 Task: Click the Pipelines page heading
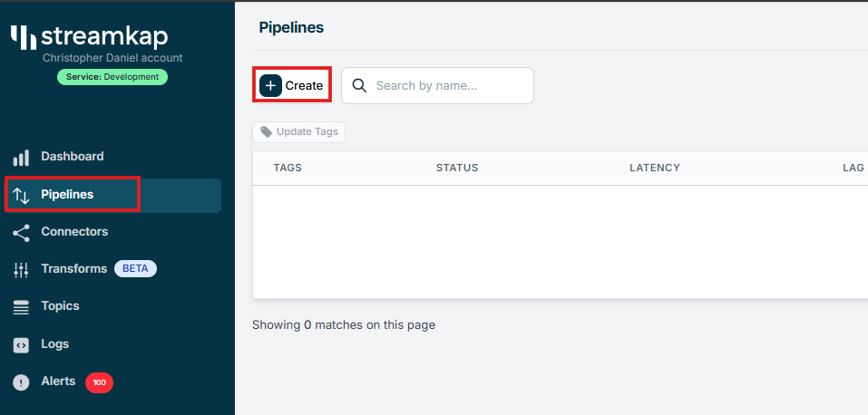[291, 27]
